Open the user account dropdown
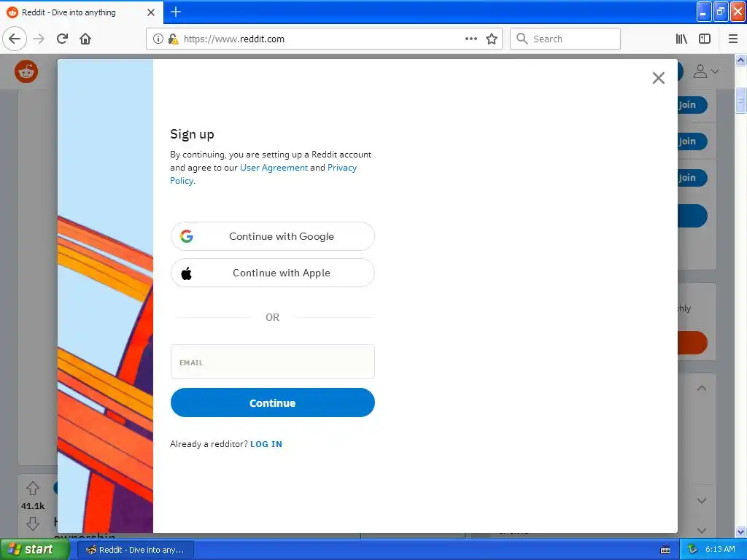This screenshot has width=747, height=560. tap(705, 71)
